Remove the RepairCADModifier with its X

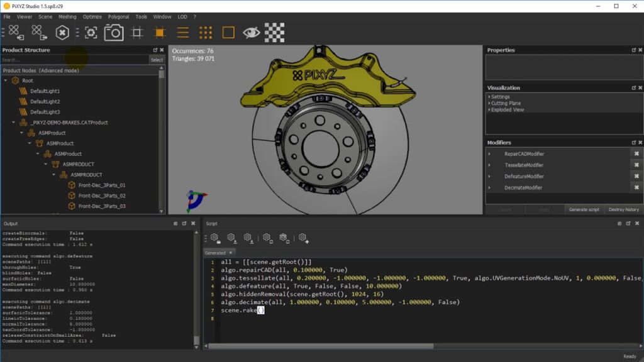[x=636, y=154]
